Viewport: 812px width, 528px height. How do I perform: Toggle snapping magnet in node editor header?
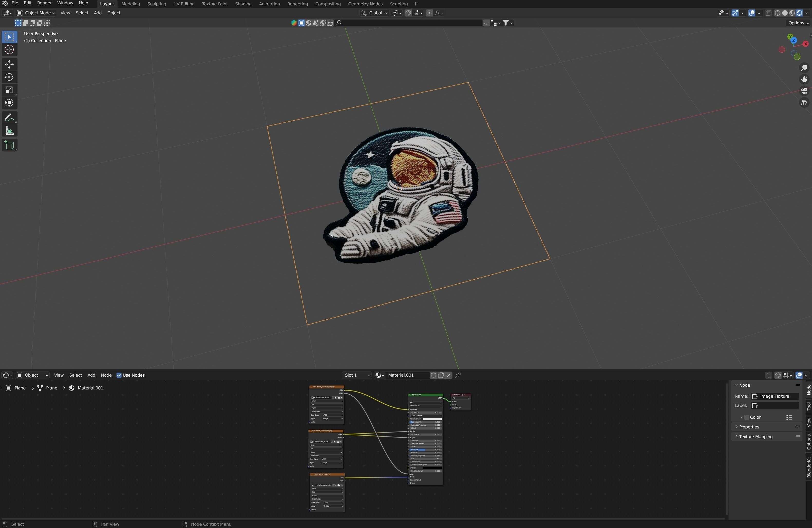tap(778, 375)
